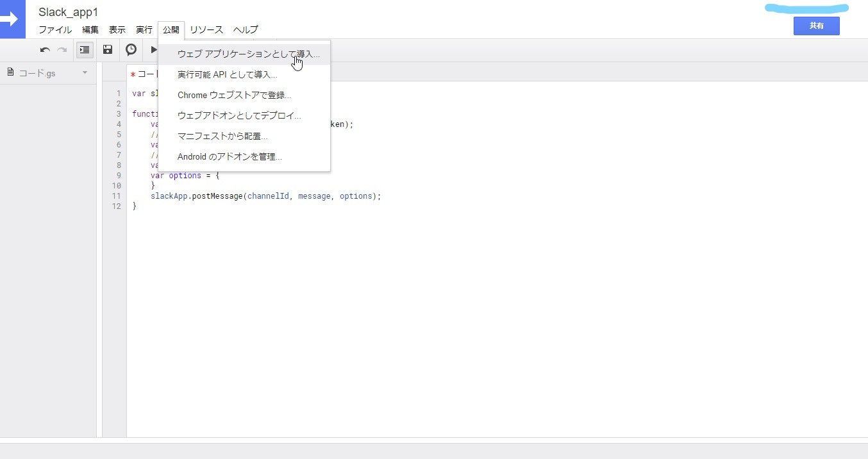Click the コード.gs file document icon
This screenshot has height=459, width=868.
(x=10, y=72)
